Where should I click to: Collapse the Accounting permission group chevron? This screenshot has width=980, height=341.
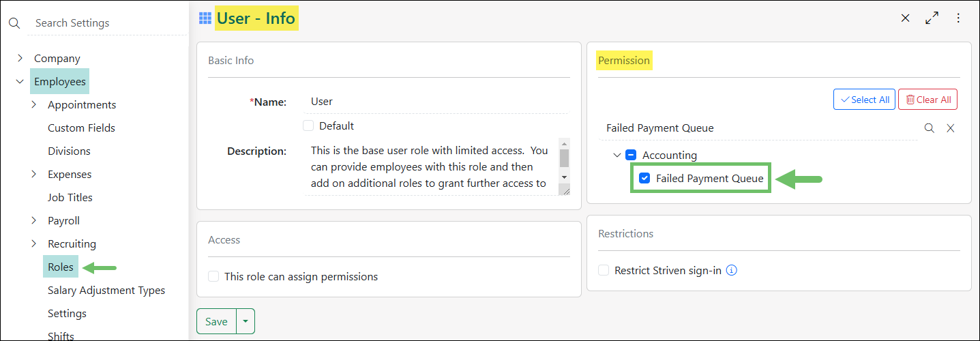(617, 155)
